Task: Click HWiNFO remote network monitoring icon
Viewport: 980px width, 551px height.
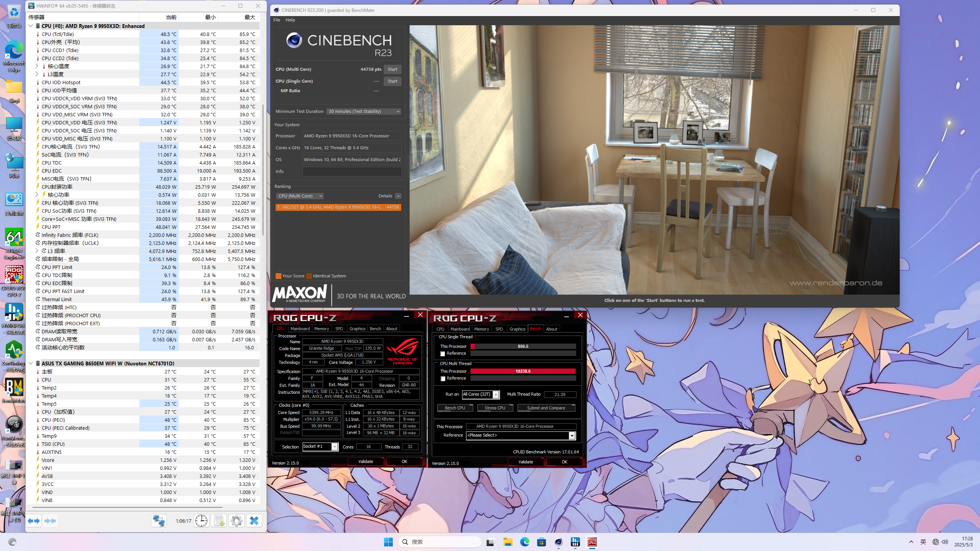Action: pos(158,521)
